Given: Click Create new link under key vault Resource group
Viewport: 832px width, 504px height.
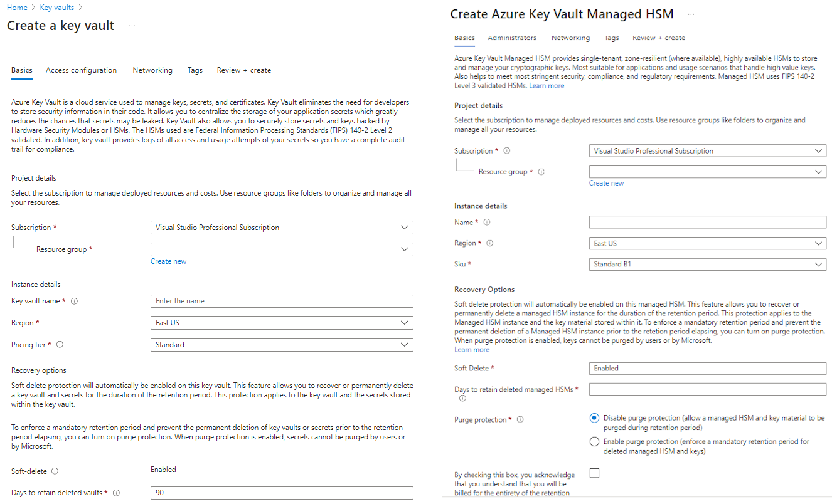Looking at the screenshot, I should point(168,261).
